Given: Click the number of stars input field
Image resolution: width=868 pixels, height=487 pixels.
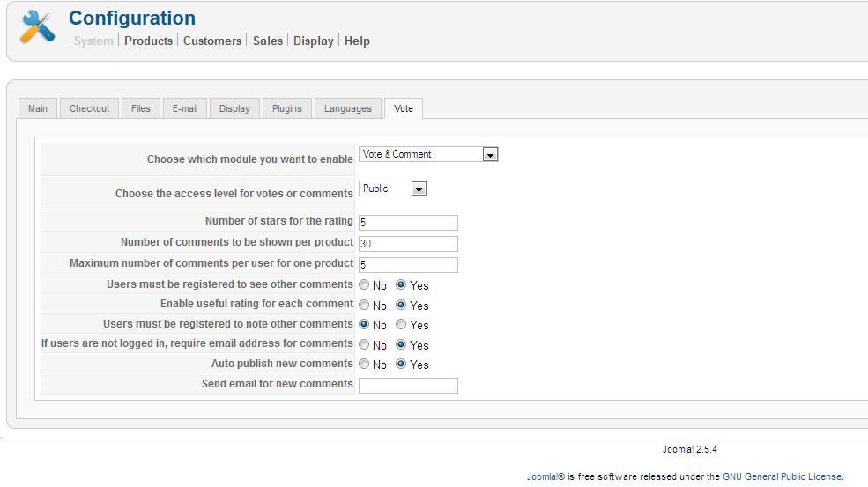Looking at the screenshot, I should tap(408, 223).
